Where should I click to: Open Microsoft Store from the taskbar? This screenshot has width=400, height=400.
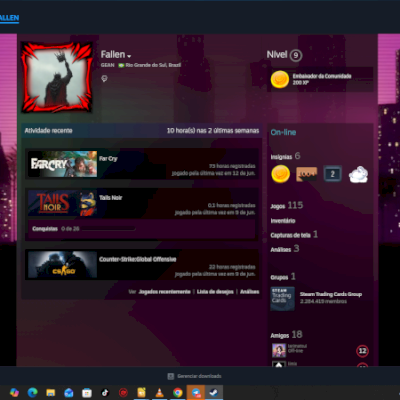pyautogui.click(x=87, y=393)
